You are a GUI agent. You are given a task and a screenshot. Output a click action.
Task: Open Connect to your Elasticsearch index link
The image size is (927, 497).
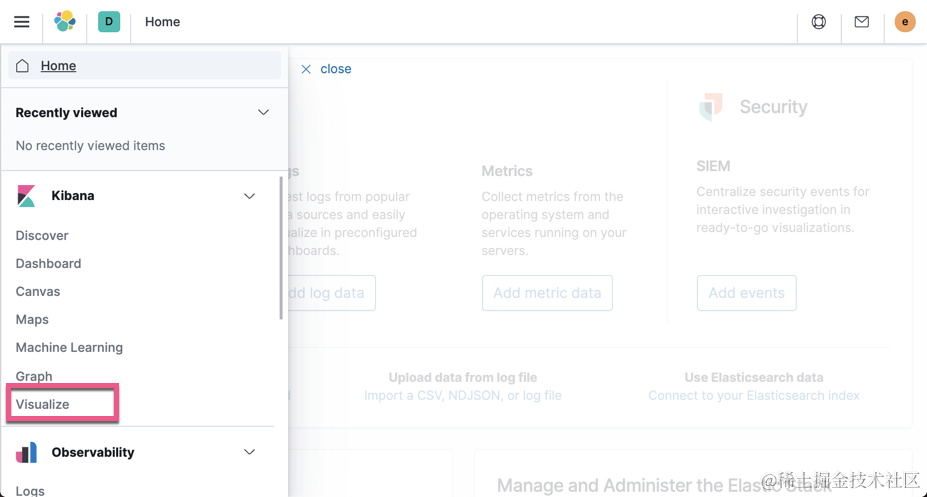tap(754, 395)
